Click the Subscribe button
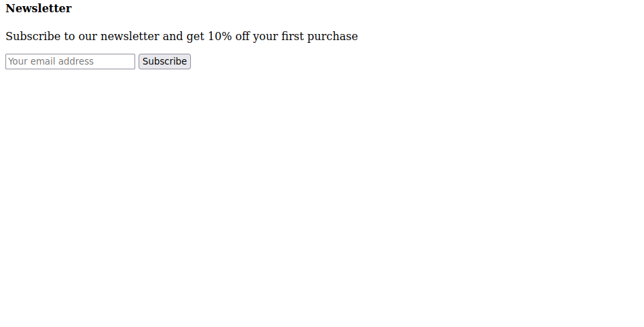 164,61
